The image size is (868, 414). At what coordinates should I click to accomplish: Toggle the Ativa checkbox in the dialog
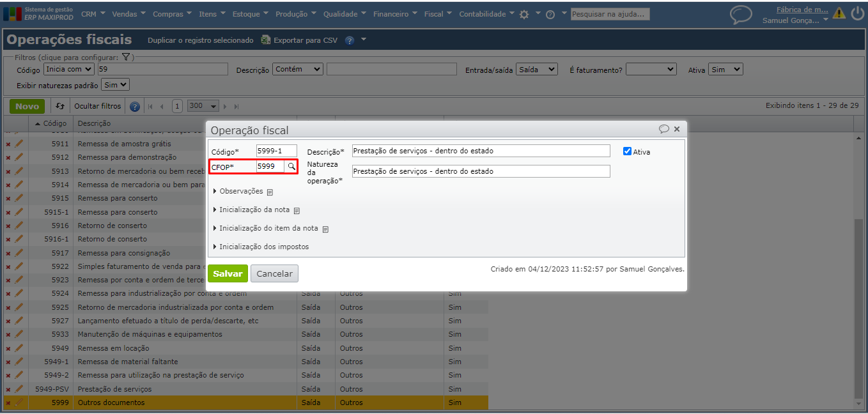tap(627, 151)
